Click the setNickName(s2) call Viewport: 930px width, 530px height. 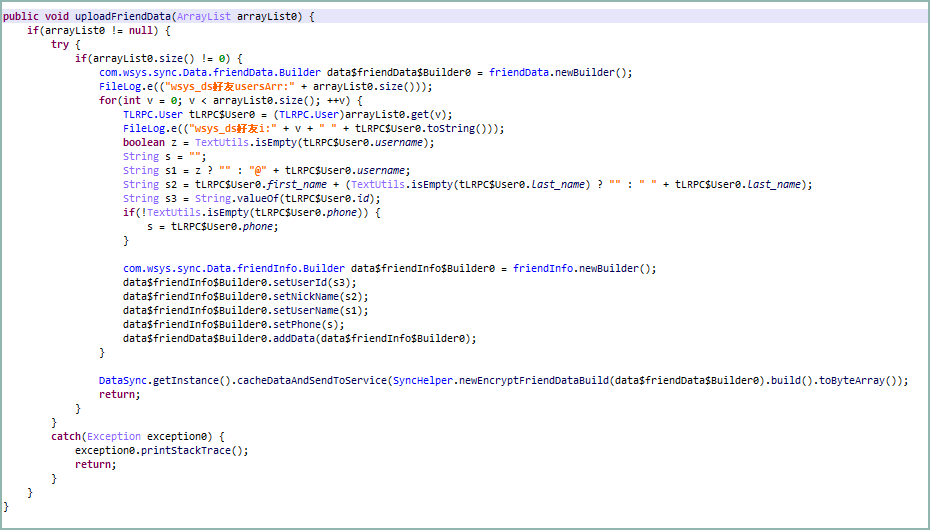[318, 296]
